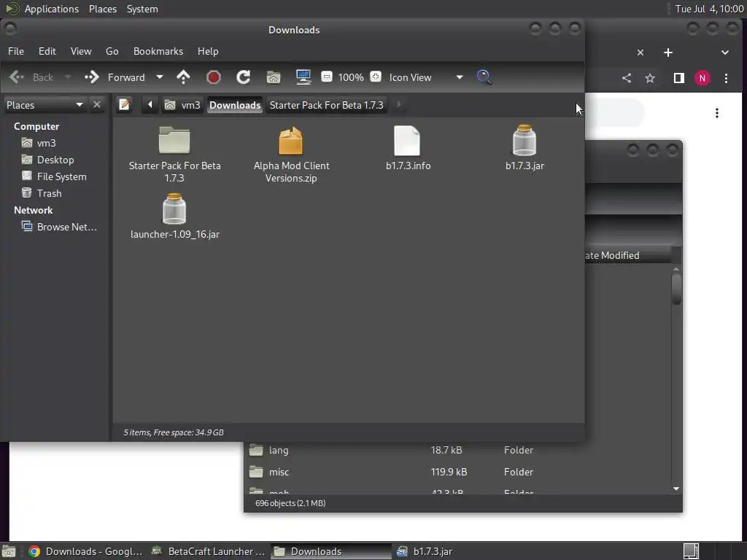This screenshot has width=747, height=560.
Task: Select the launcher-1.09_16.jar file
Action: coord(175,216)
